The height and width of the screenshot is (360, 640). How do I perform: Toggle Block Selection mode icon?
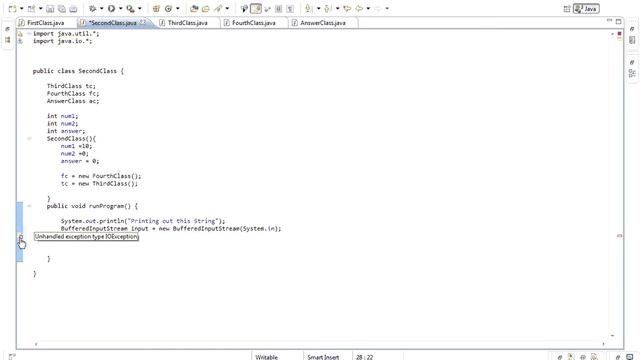(278, 9)
